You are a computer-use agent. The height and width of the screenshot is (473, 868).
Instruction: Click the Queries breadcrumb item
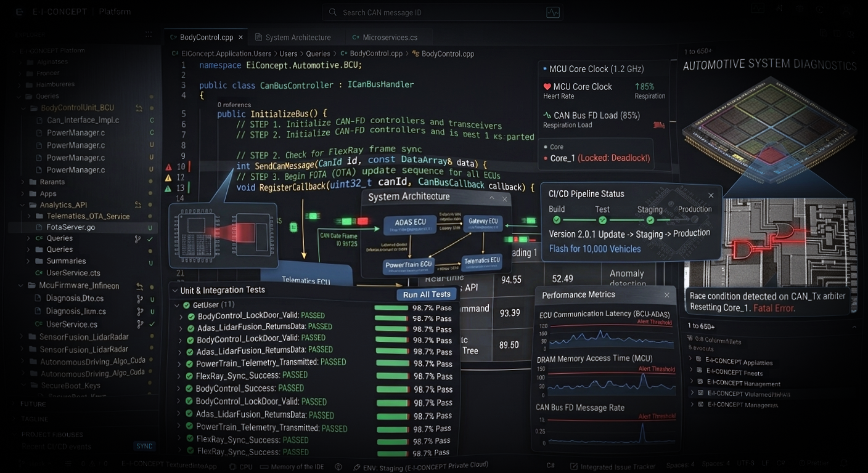tap(318, 54)
